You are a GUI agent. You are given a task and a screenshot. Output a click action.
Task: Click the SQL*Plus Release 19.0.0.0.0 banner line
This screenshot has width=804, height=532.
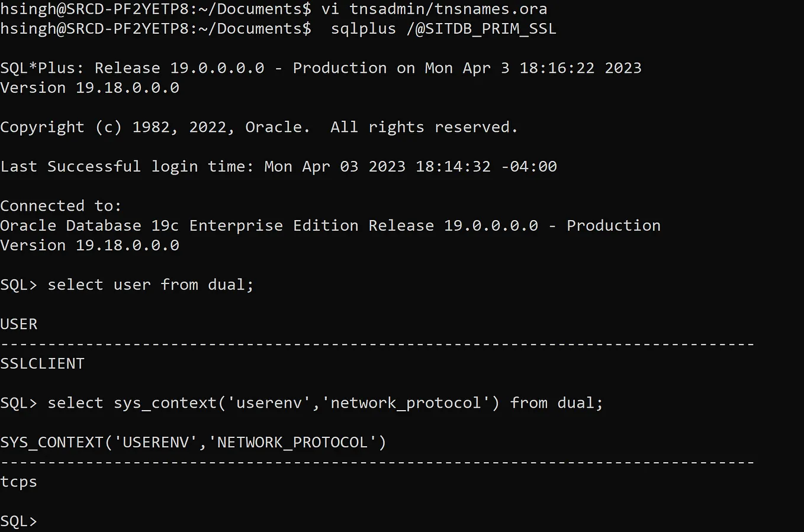coord(321,68)
